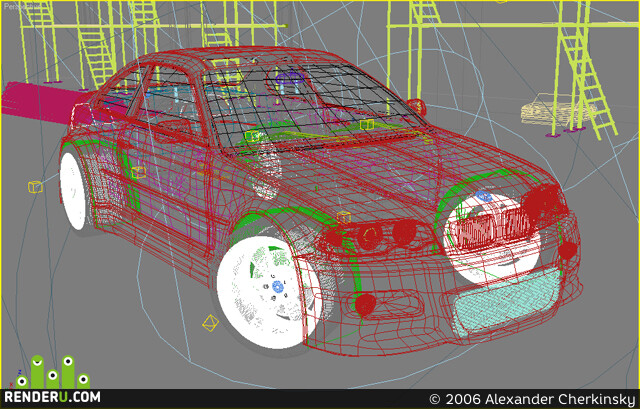Select the yellow helper cube above front fender
640x409 pixels.
pyautogui.click(x=344, y=217)
